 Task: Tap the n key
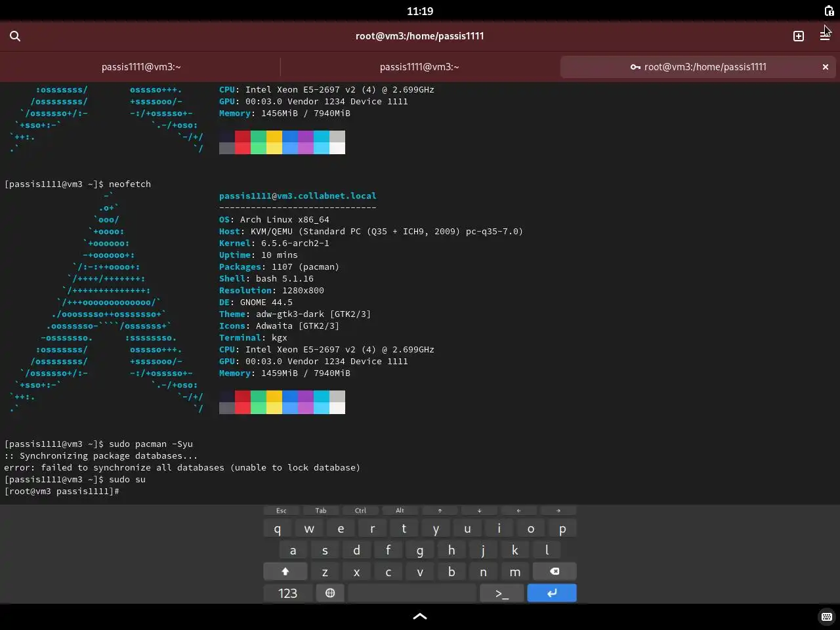coord(483,572)
